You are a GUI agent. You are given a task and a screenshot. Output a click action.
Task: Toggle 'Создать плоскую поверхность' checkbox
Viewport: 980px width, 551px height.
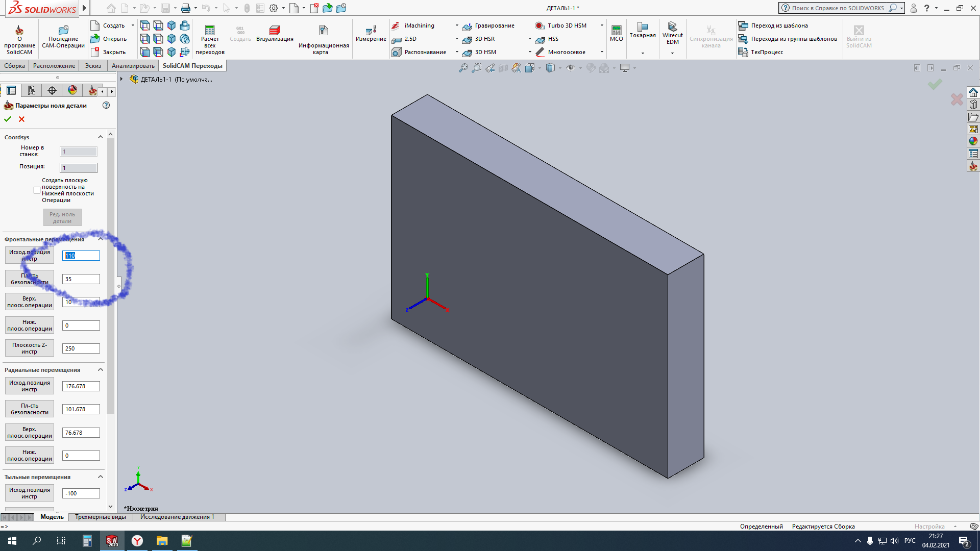point(37,190)
